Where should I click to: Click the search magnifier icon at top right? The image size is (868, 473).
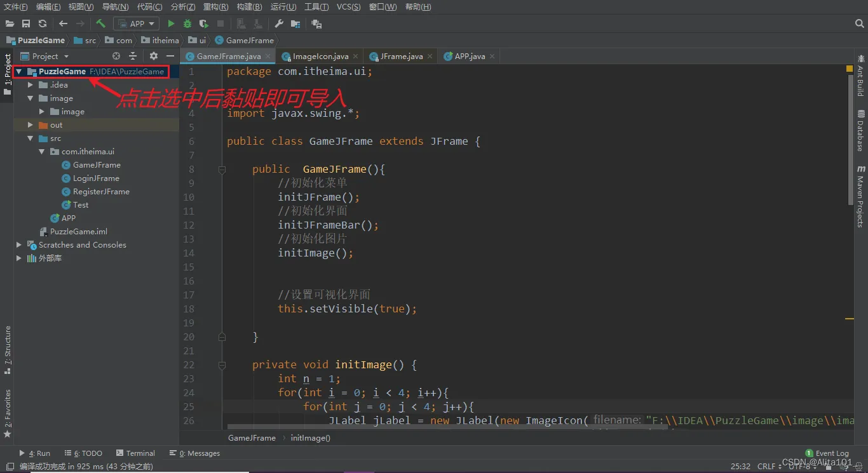click(x=859, y=23)
